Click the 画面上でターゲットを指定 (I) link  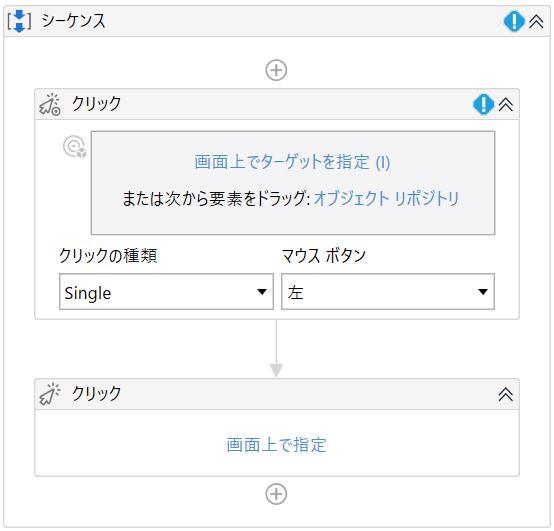[x=292, y=162]
